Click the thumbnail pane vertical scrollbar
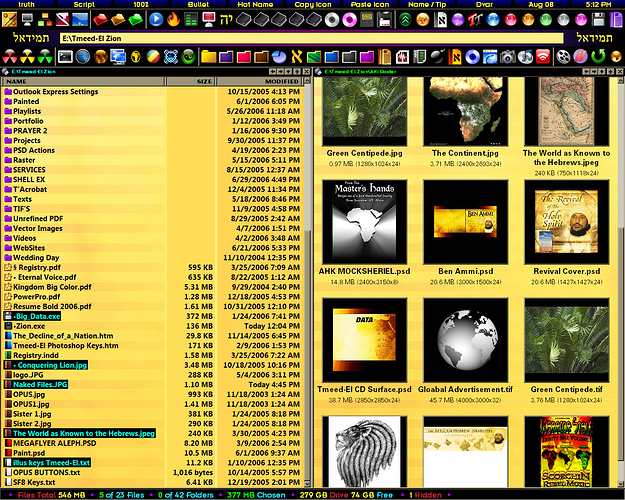This screenshot has height=500, width=625. [x=621, y=282]
